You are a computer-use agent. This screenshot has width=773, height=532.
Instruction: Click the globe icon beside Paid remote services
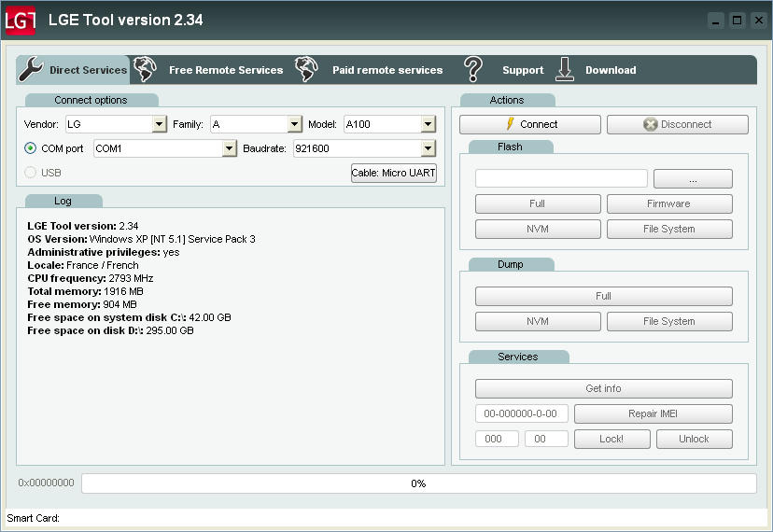pos(306,69)
